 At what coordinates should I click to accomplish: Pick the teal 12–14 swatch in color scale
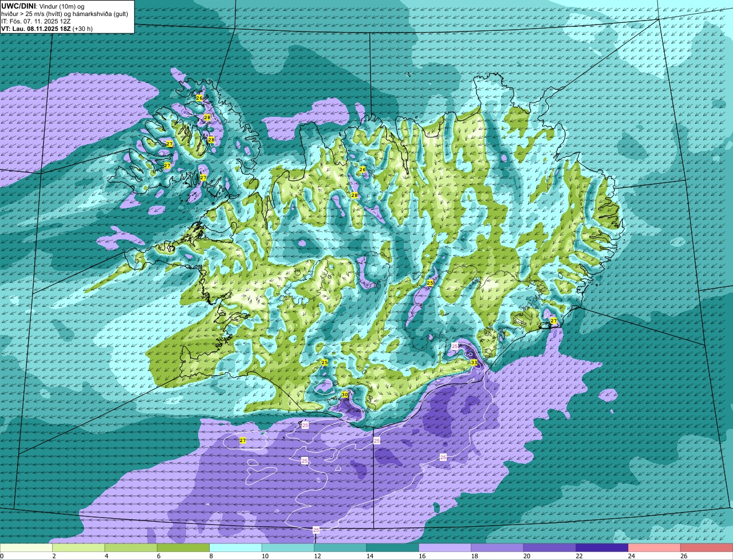point(340,548)
